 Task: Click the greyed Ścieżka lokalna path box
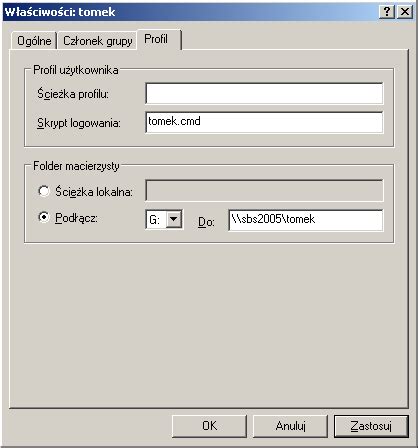[x=264, y=191]
